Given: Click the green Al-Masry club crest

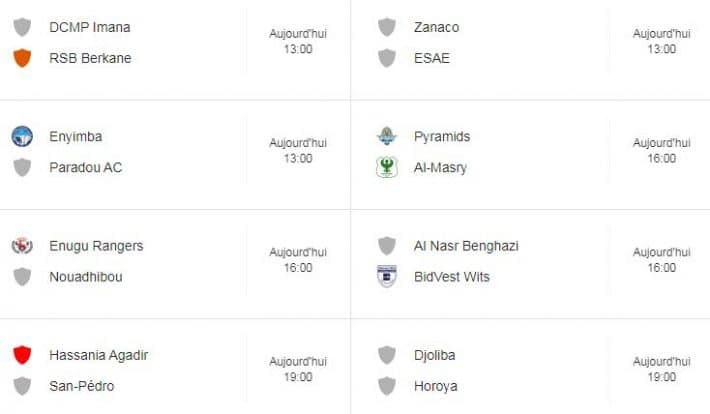Looking at the screenshot, I should pos(387,167).
